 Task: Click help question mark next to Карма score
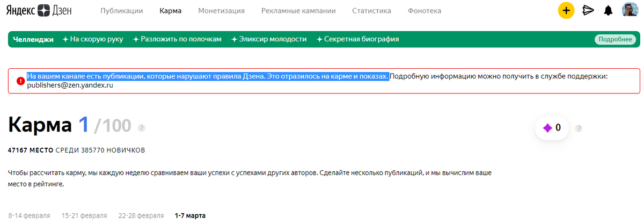pos(142,128)
